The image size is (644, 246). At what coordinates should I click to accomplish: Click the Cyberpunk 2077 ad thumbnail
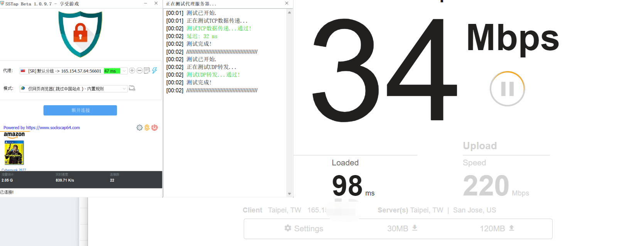pyautogui.click(x=14, y=153)
